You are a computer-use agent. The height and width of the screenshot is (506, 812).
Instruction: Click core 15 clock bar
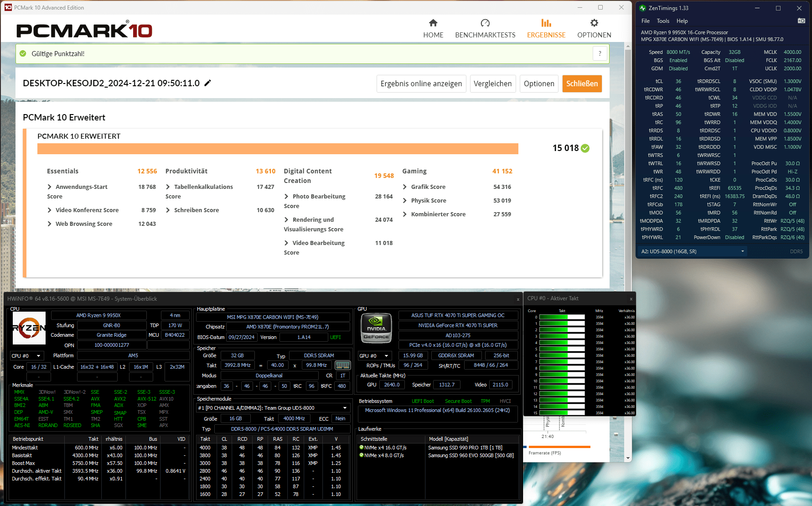click(562, 413)
